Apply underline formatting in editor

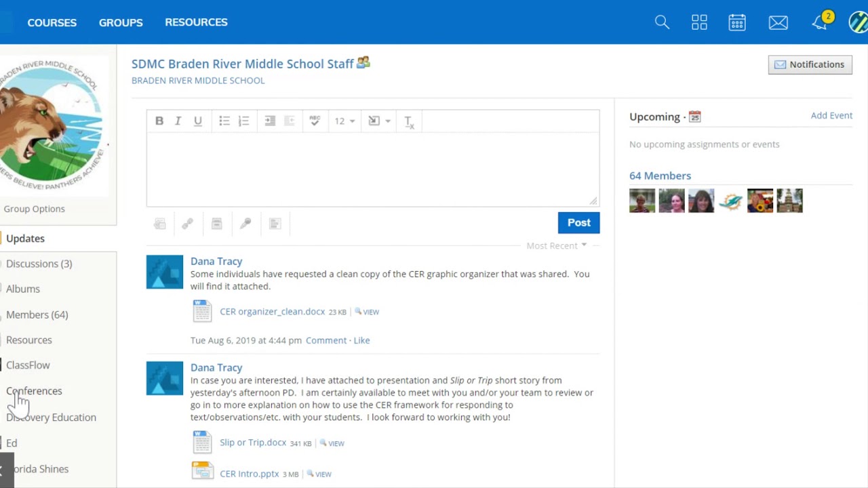(x=198, y=121)
